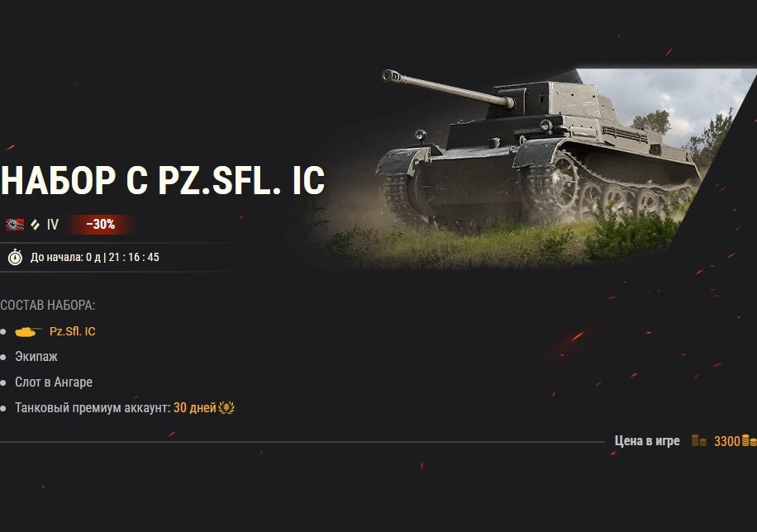This screenshot has height=532, width=757.
Task: Click the stopwatch timer icon
Action: 15,257
